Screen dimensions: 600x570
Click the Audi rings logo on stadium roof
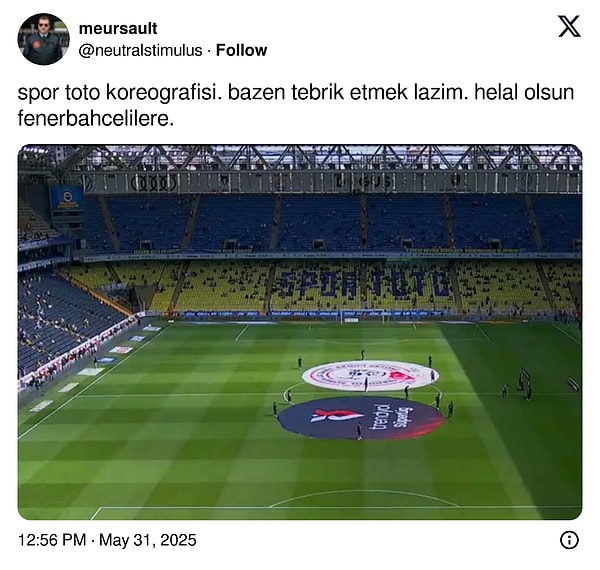pyautogui.click(x=154, y=183)
